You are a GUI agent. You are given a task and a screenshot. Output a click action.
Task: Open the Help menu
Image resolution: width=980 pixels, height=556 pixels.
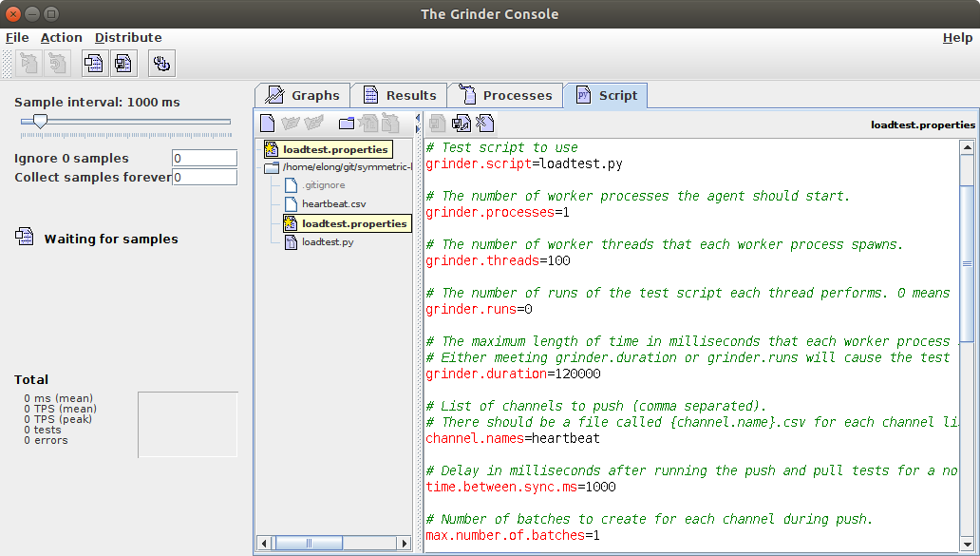pyautogui.click(x=957, y=37)
